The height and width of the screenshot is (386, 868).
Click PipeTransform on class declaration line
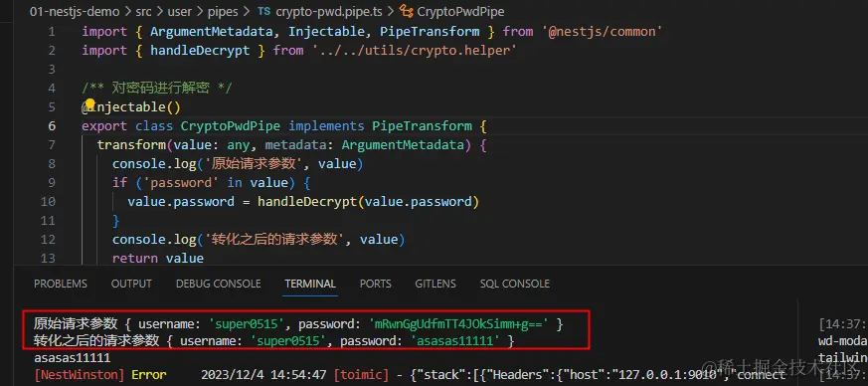coord(422,125)
